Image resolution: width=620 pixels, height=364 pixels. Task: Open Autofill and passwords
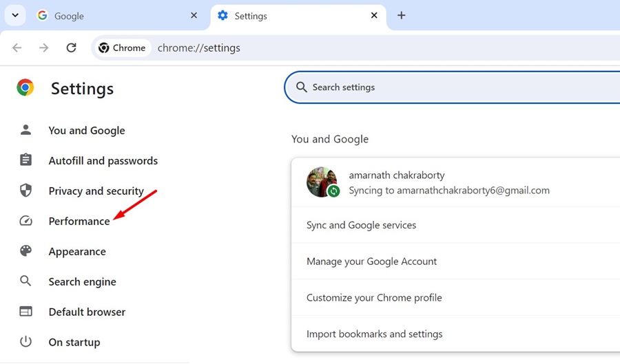point(103,161)
